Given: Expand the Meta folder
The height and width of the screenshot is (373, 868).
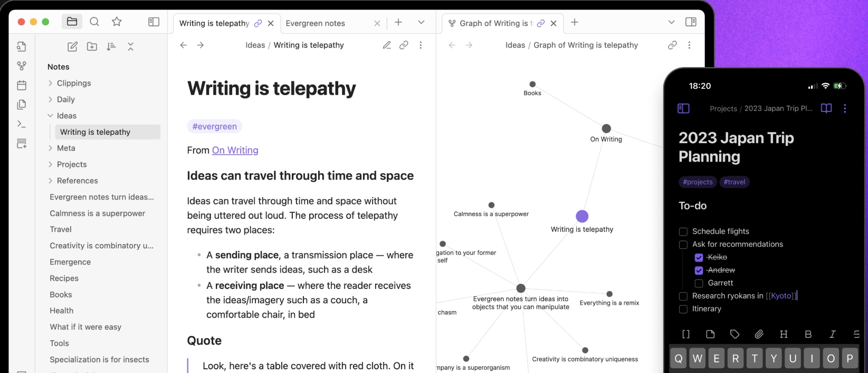Looking at the screenshot, I should click(x=50, y=148).
